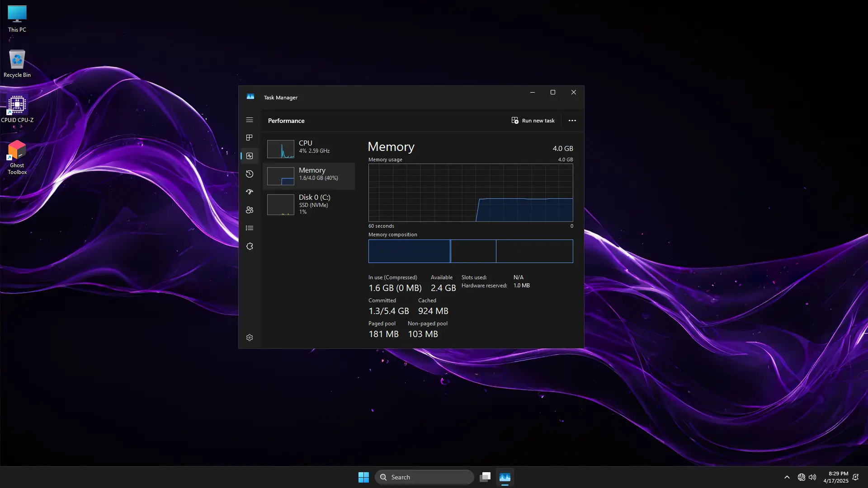Open the Users page sidebar icon

[250, 210]
